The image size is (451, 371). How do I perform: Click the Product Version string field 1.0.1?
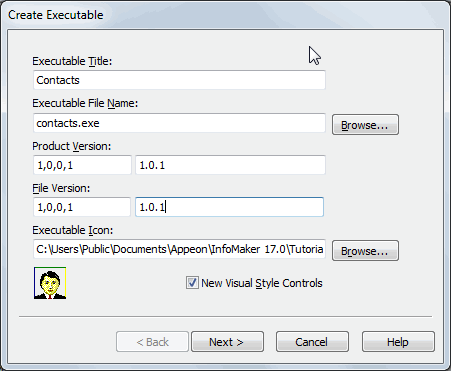pyautogui.click(x=230, y=165)
